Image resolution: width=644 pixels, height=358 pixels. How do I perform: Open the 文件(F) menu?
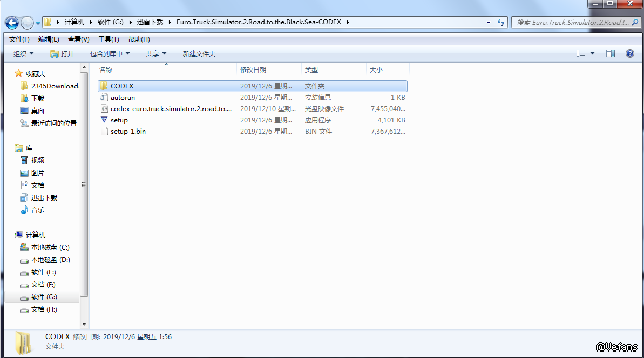coord(19,39)
